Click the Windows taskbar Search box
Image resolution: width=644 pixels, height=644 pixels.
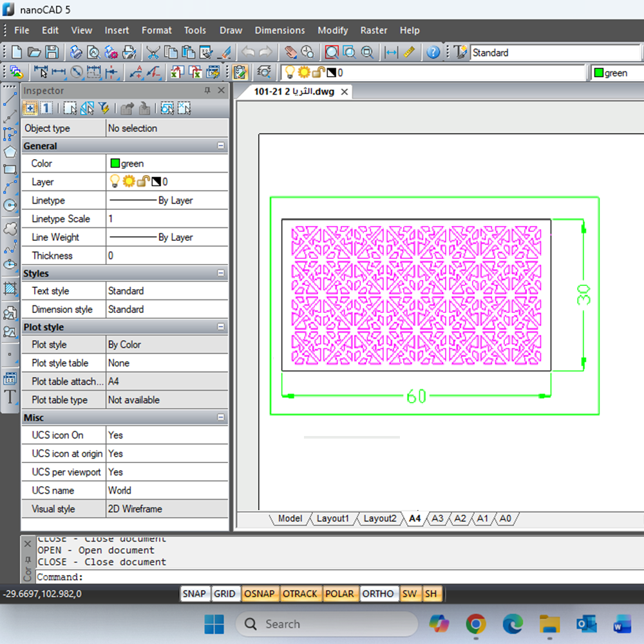(327, 624)
